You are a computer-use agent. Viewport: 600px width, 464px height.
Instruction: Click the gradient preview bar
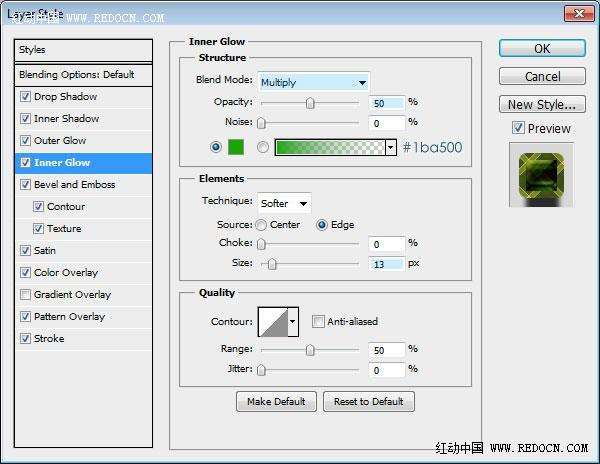(x=330, y=147)
